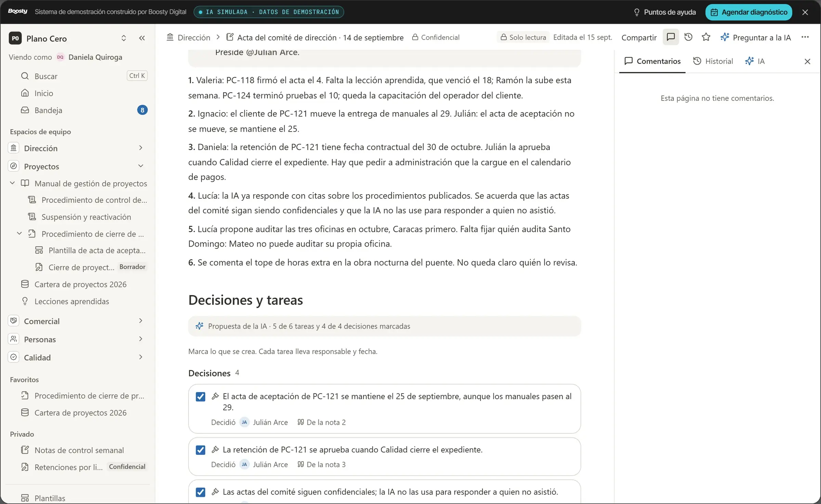The width and height of the screenshot is (821, 504).
Task: Open Plantilla de acta de acepta... page
Action: point(91,250)
